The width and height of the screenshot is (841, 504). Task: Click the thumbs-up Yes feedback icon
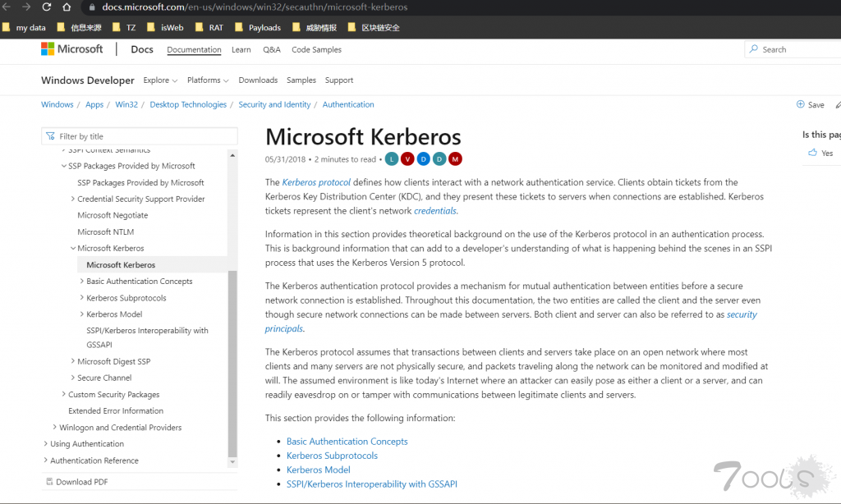[812, 153]
